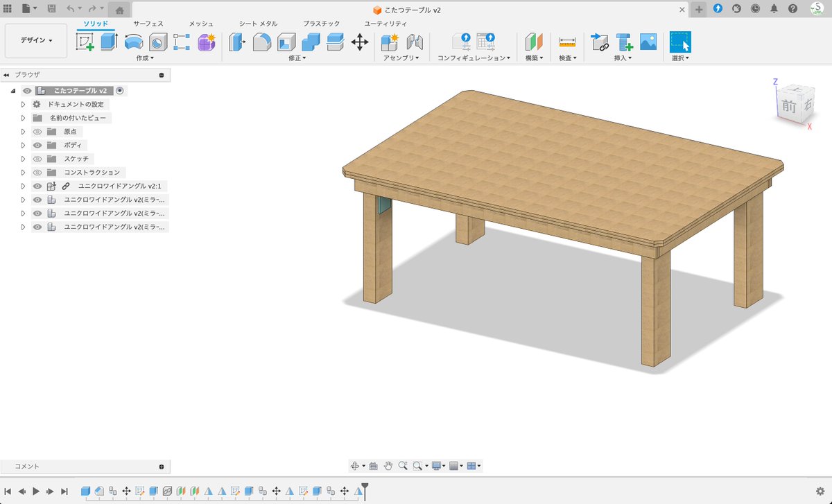Select the Press Pull tool

[x=237, y=43]
